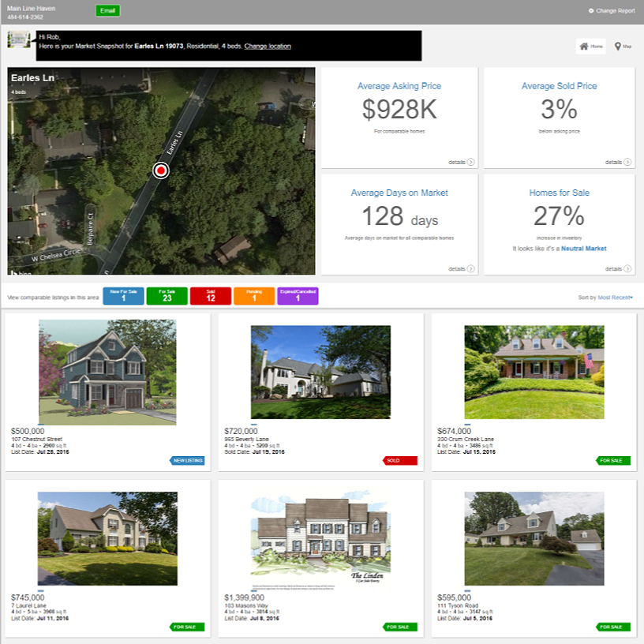Open photo of 111 Tyson Road listing

[534, 538]
